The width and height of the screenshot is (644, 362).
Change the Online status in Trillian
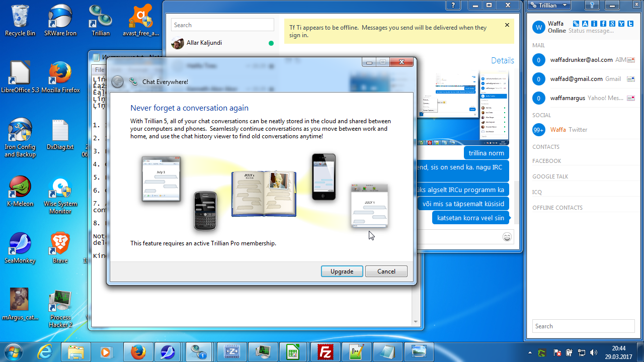coord(557,31)
